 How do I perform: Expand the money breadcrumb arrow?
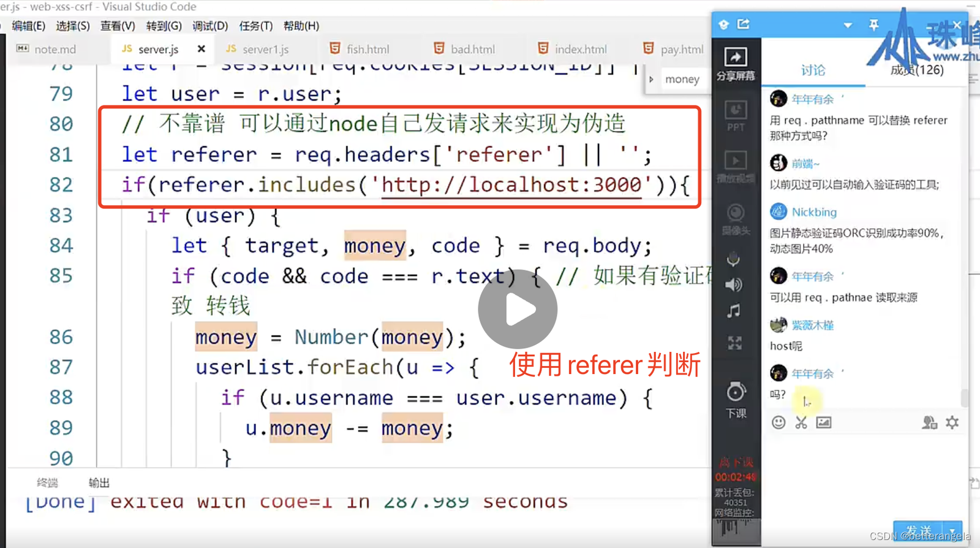pos(651,79)
